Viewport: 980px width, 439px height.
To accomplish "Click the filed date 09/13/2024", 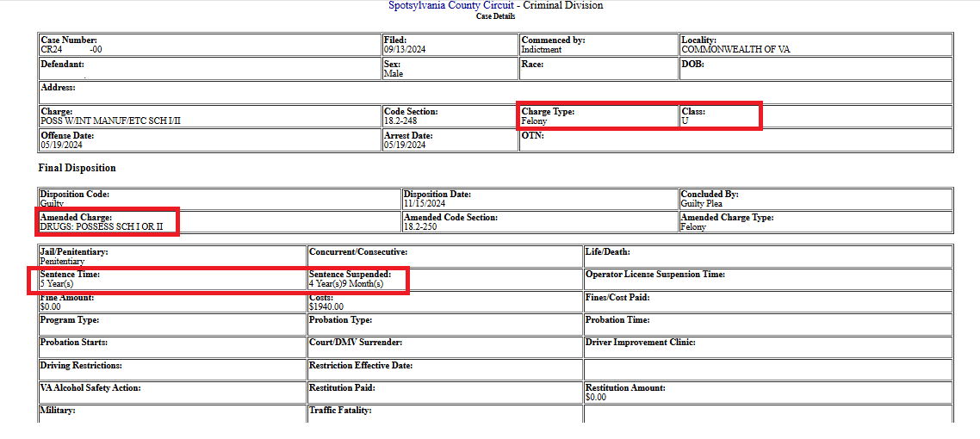I will click(x=405, y=49).
